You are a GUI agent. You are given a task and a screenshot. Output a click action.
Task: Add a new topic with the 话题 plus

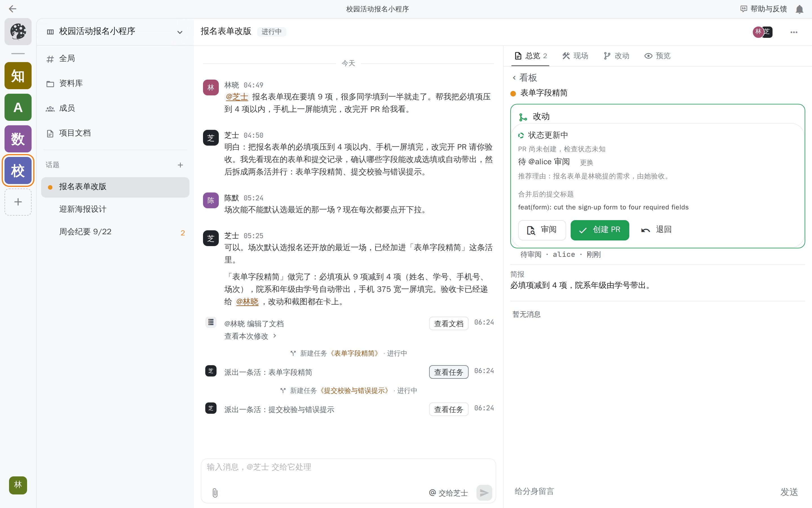180,165
